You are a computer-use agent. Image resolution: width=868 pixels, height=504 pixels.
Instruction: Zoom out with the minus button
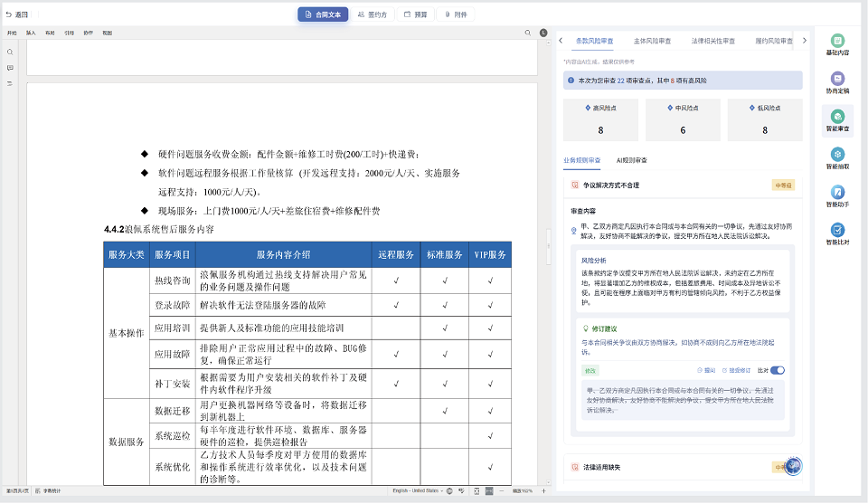(502, 491)
